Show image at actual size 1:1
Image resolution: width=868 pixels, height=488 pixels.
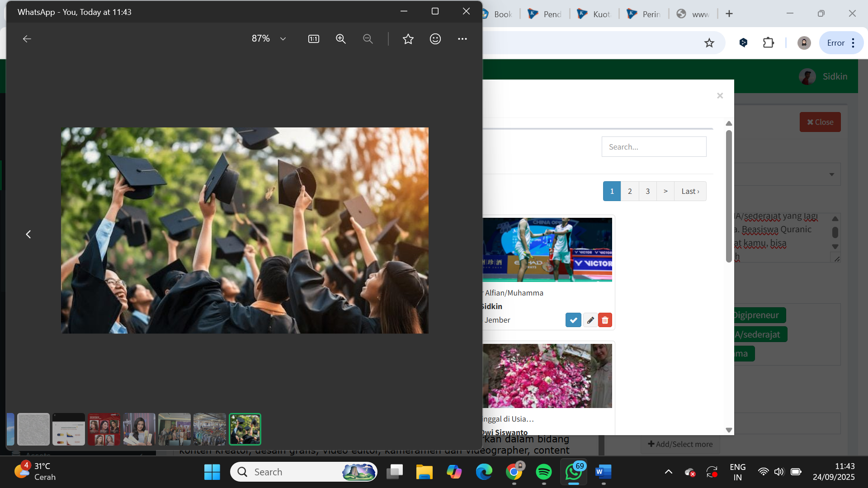coord(313,39)
